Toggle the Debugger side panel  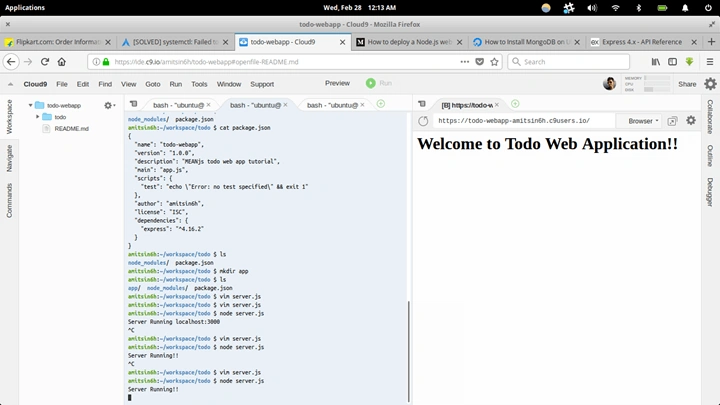710,192
